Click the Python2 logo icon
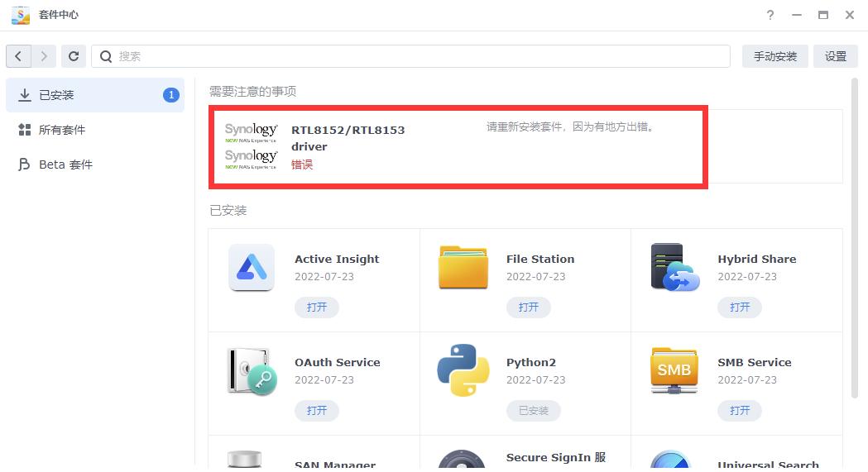This screenshot has height=472, width=868. pyautogui.click(x=463, y=370)
